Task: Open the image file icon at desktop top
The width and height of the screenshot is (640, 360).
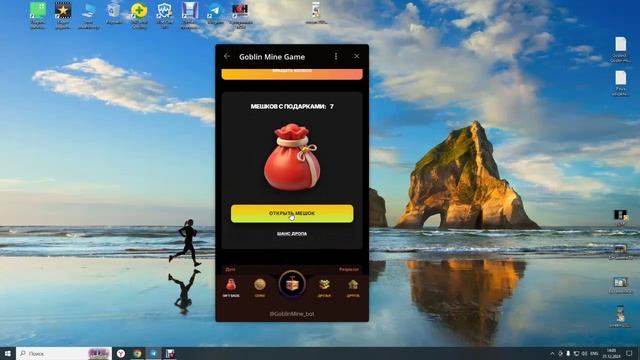Action: pyautogui.click(x=316, y=13)
